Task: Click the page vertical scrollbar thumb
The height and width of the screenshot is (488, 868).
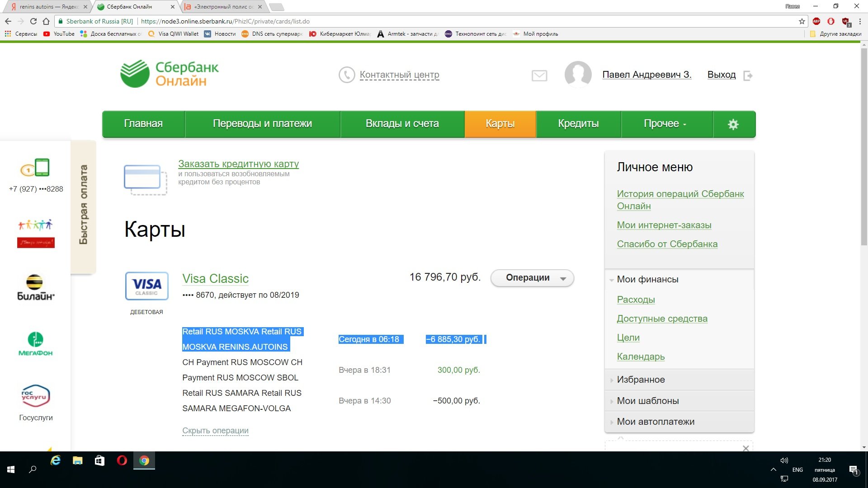Action: tap(864, 147)
